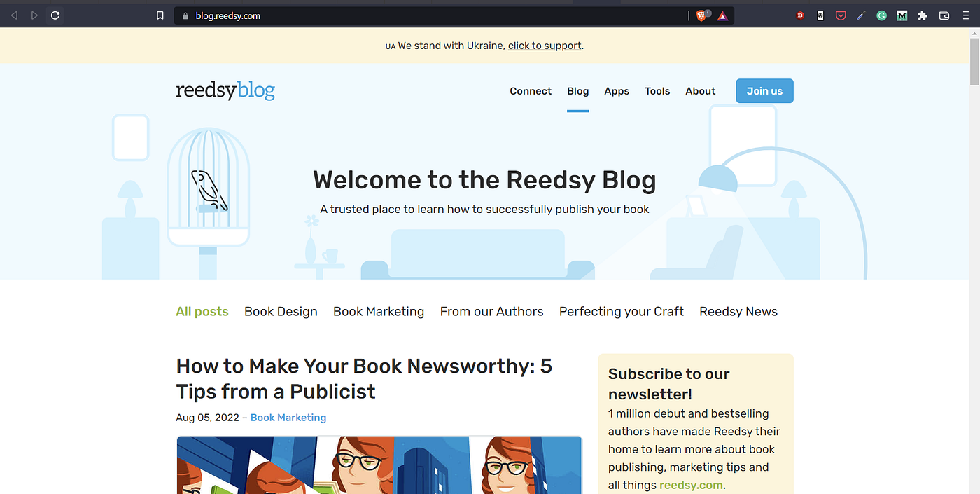Switch to the Blog tab in navigation
The height and width of the screenshot is (494, 980).
point(577,90)
